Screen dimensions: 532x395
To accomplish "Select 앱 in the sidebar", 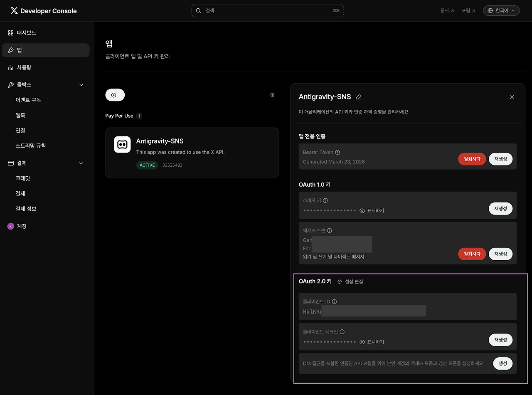I will (46, 50).
